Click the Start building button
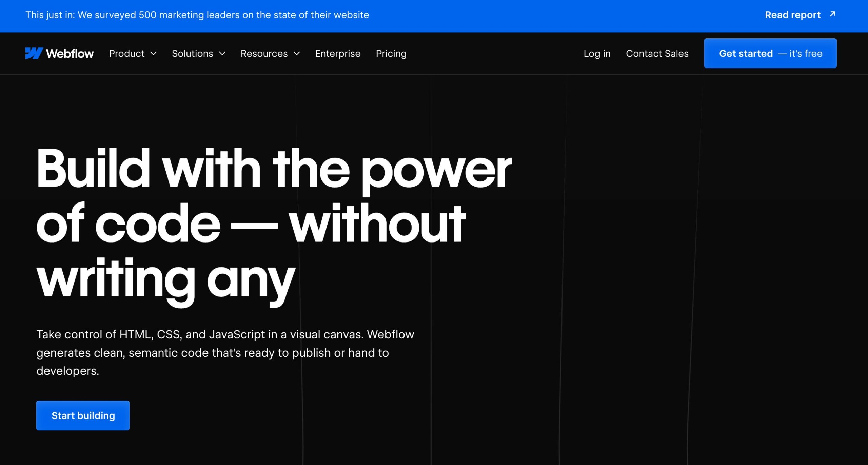Image resolution: width=868 pixels, height=465 pixels. click(x=83, y=415)
